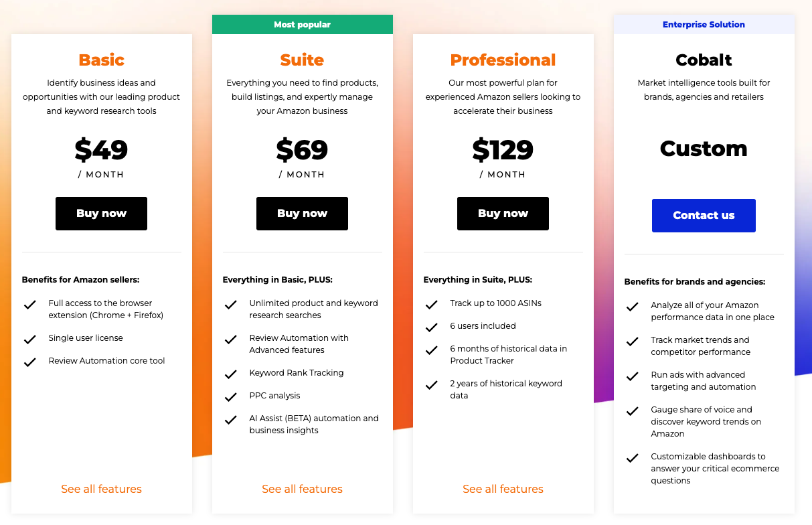Viewport: 812px width, 525px height.
Task: Click checkmark next to Customizable dashboards
Action: tap(632, 458)
